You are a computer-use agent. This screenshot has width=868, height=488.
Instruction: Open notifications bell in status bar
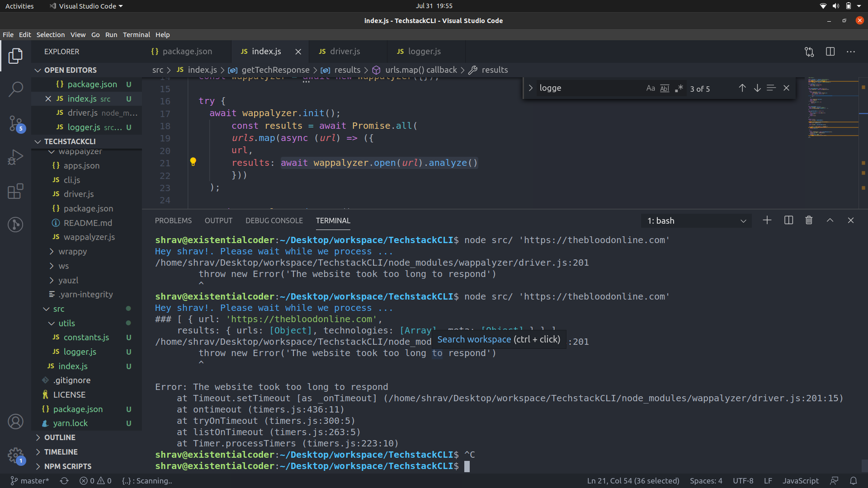pos(854,481)
